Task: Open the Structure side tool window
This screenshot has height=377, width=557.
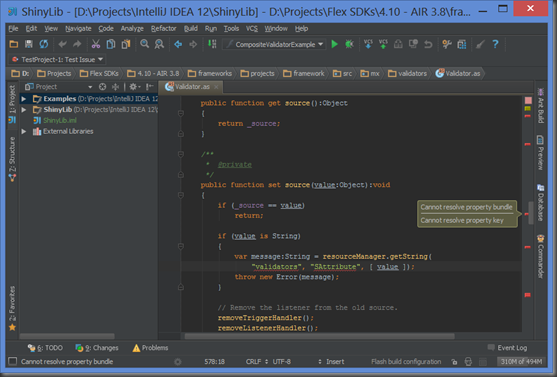Action: click(12, 159)
